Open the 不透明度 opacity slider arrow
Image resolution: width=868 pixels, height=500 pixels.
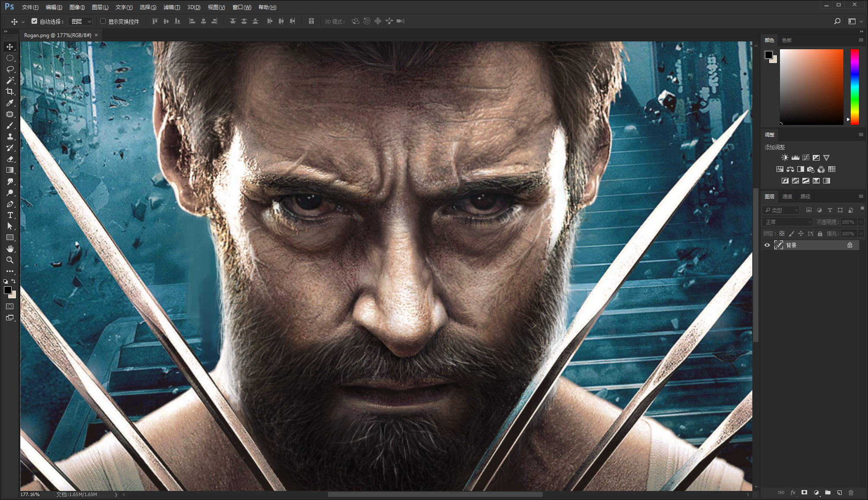861,222
